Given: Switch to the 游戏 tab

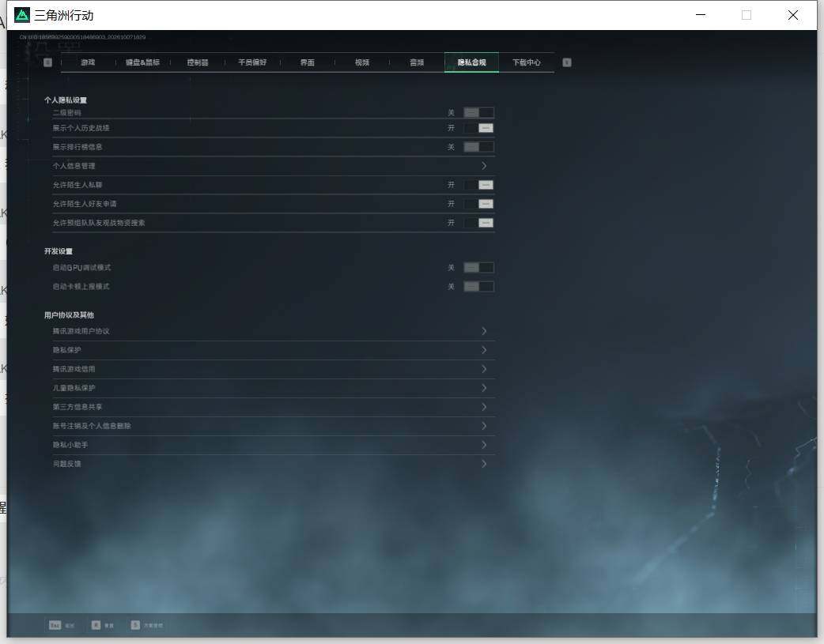Looking at the screenshot, I should (88, 62).
